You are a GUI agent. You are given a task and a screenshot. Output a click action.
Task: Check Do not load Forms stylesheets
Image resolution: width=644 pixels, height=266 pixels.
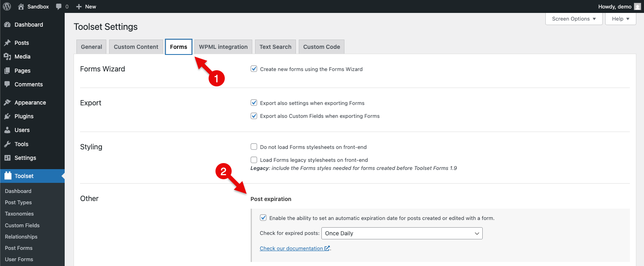(x=254, y=147)
